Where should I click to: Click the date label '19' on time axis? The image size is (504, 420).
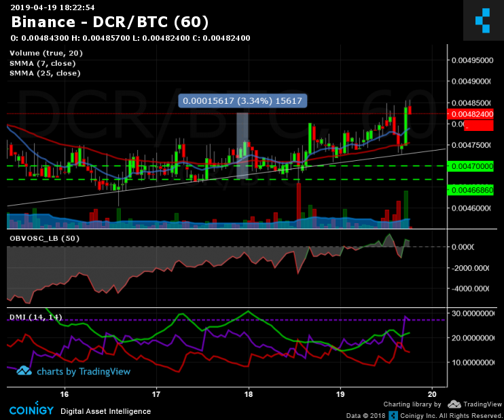coord(340,394)
